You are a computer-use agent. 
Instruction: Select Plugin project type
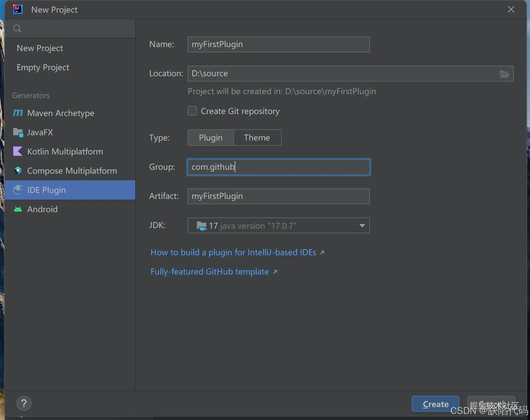211,138
